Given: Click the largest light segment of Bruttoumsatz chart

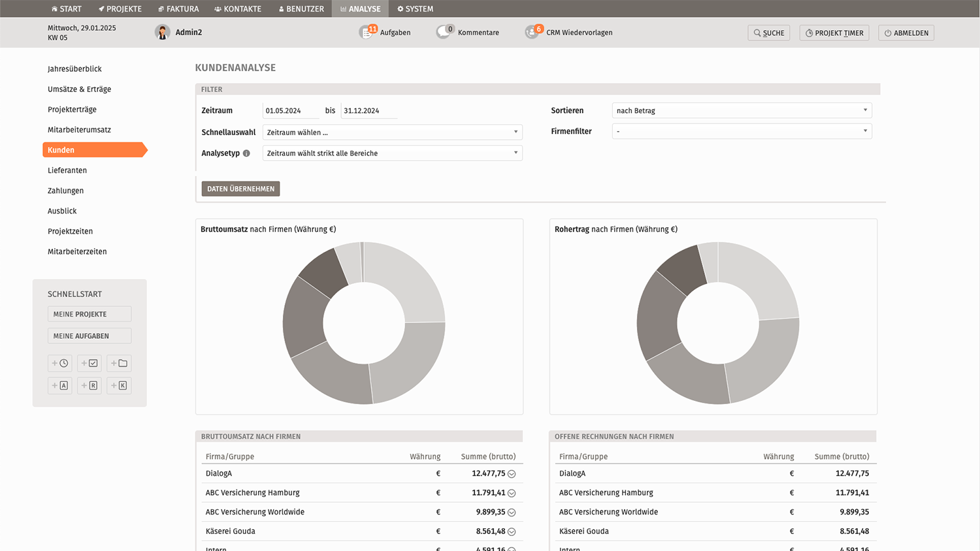Looking at the screenshot, I should click(408, 281).
